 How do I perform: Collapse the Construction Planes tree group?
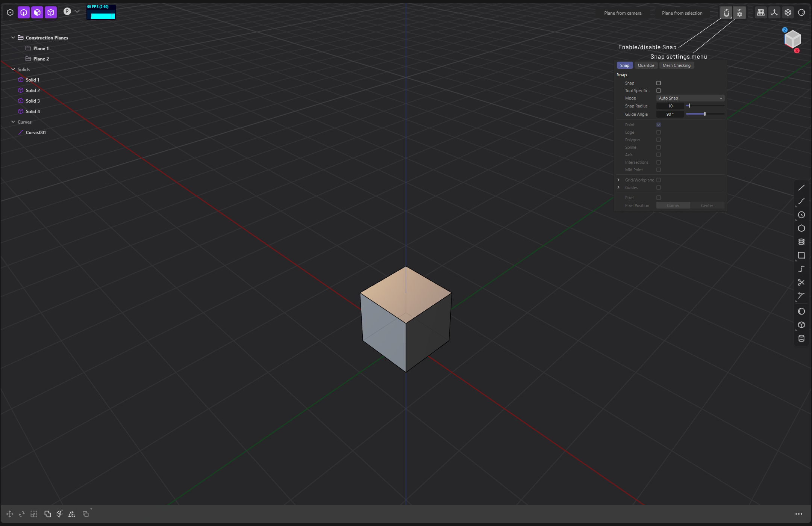coord(13,38)
